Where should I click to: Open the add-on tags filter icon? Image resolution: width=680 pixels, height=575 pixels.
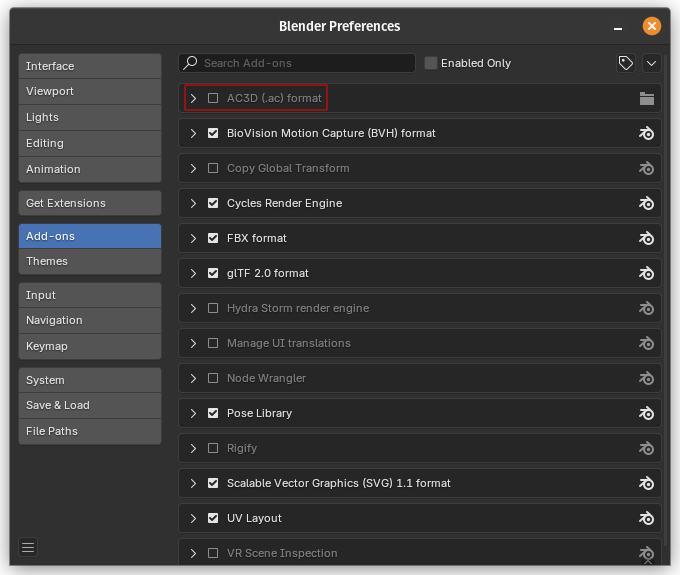[x=625, y=63]
